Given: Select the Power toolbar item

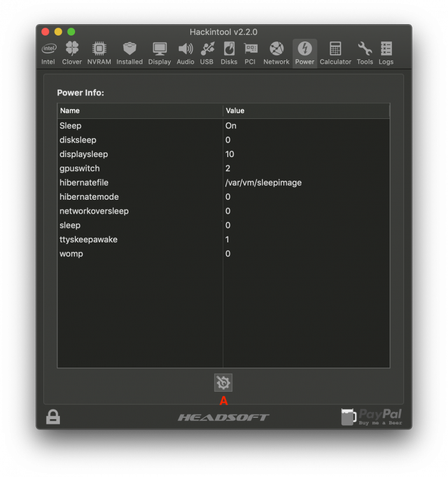Looking at the screenshot, I should pyautogui.click(x=305, y=53).
